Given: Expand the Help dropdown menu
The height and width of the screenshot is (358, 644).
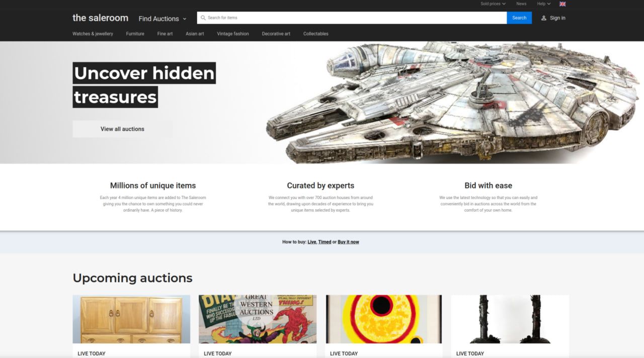Looking at the screenshot, I should (x=543, y=4).
